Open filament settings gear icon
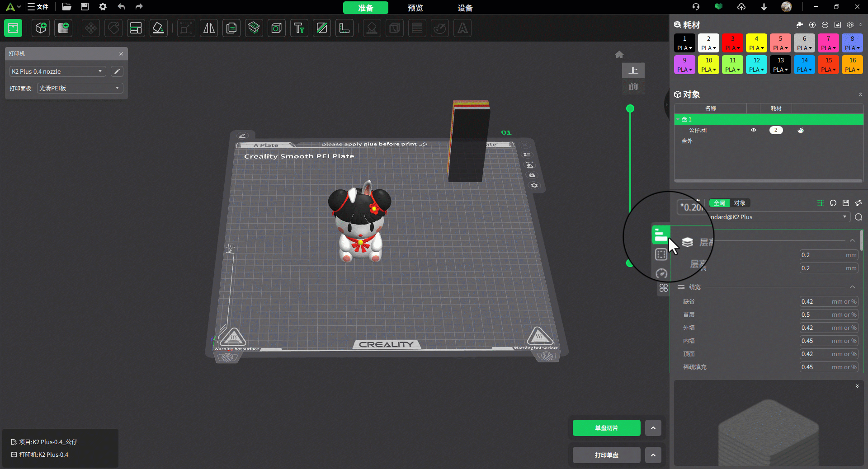868x469 pixels. [x=850, y=25]
